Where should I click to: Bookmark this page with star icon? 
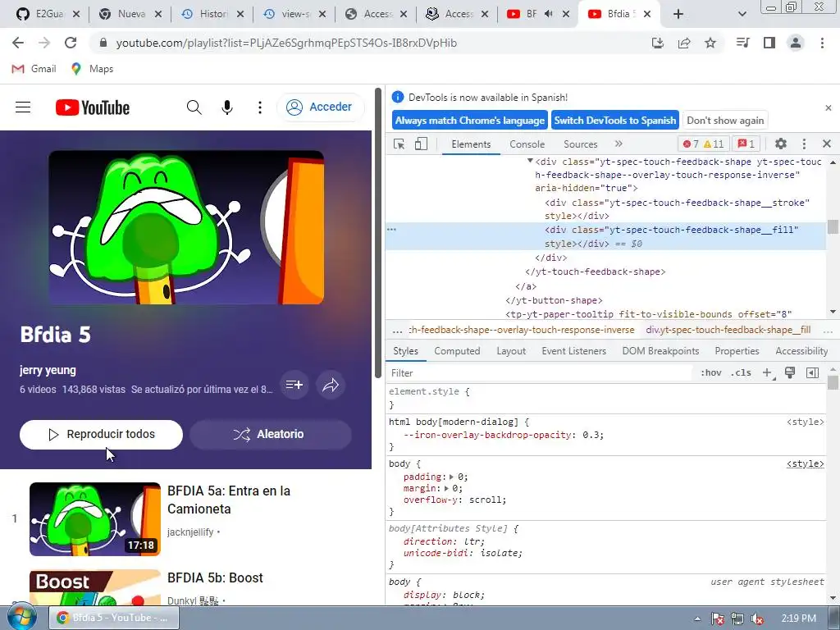(x=710, y=43)
